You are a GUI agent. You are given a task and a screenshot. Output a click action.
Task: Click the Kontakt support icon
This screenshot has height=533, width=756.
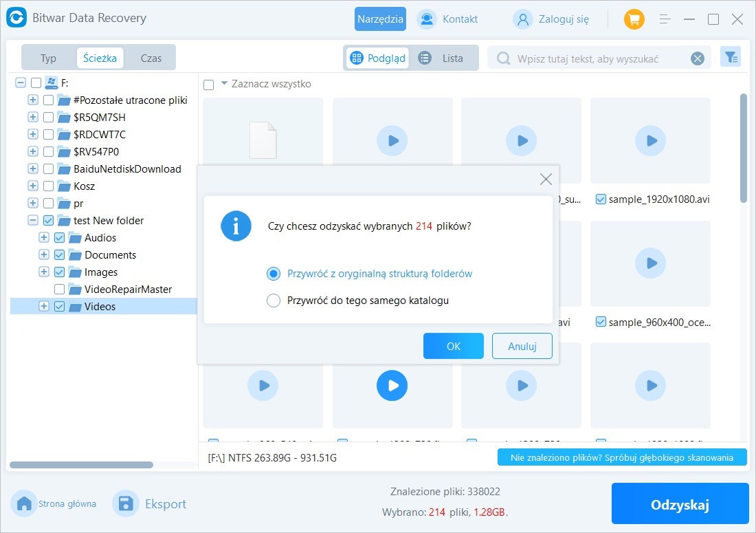[427, 19]
